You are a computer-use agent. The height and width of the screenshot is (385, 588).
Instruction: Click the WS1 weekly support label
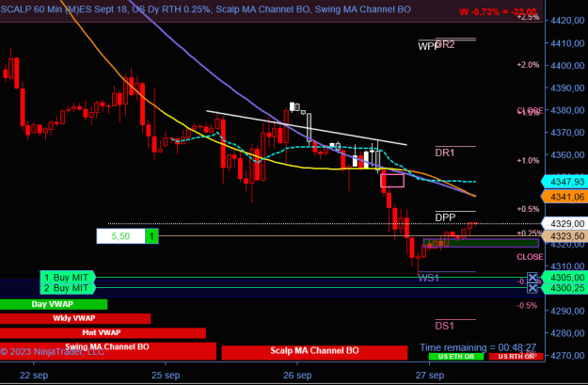pyautogui.click(x=428, y=278)
